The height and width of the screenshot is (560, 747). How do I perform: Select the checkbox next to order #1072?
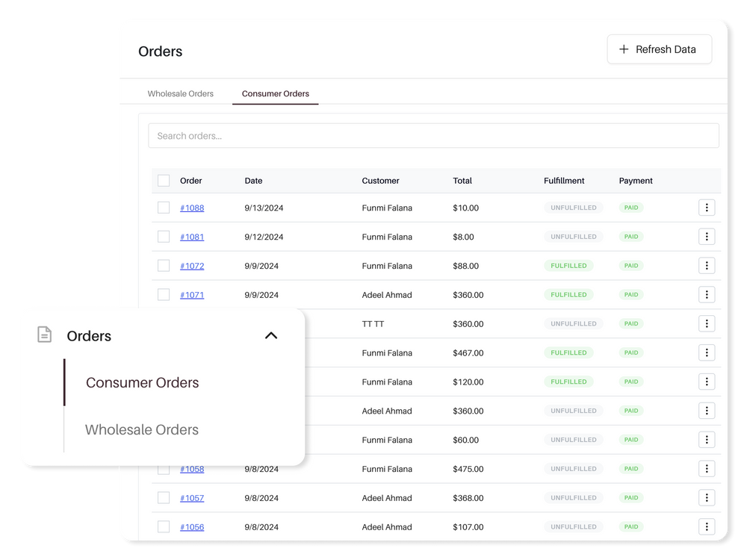(164, 266)
